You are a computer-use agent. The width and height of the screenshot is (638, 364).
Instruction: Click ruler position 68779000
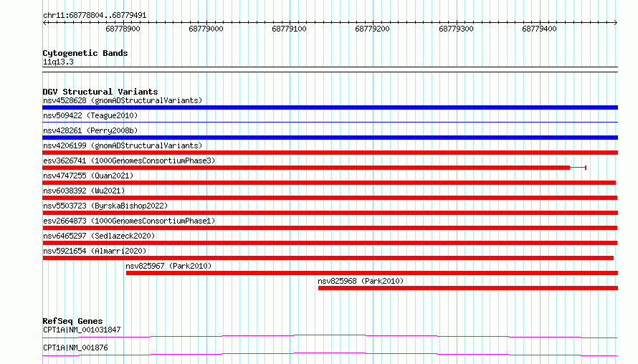(x=206, y=29)
